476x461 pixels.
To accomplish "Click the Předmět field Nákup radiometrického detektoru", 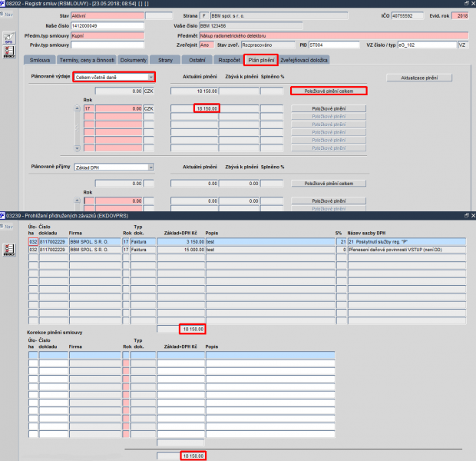I will (334, 36).
